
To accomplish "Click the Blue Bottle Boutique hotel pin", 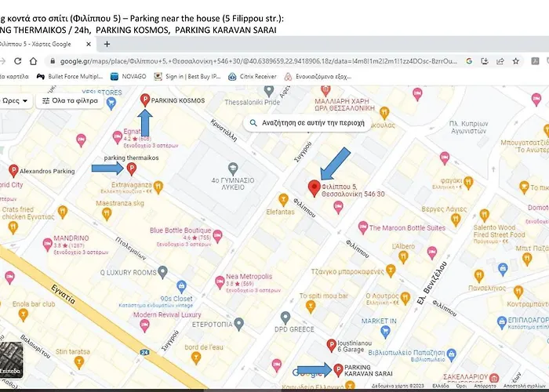I will [217, 236].
